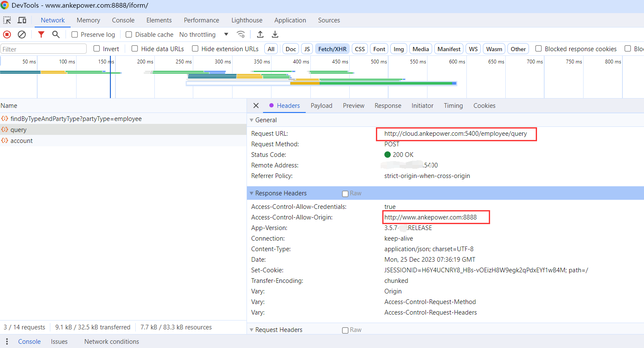This screenshot has height=348, width=644.
Task: Toggle the red filter funnel icon
Action: 41,35
